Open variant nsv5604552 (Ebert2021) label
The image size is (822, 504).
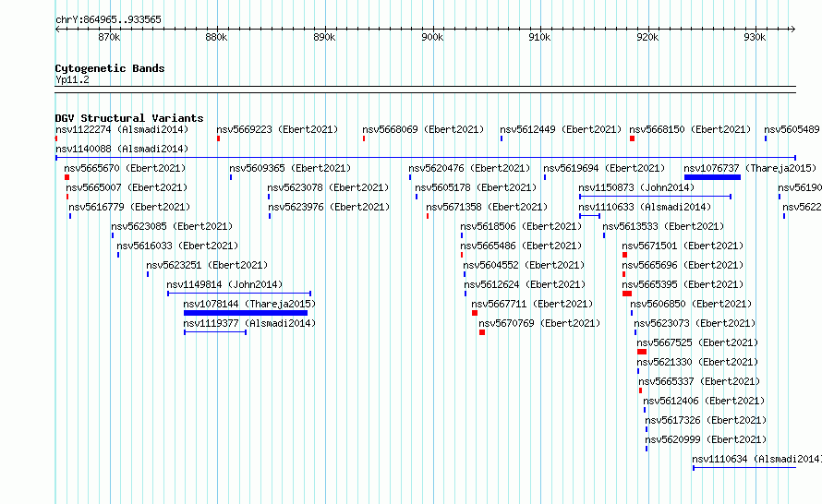click(x=523, y=265)
